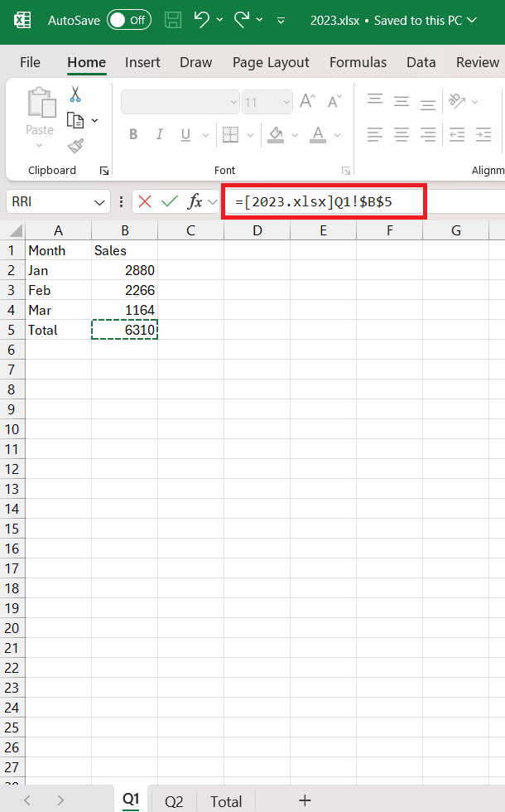Screen dimensions: 505x812
Task: Toggle the AutoSave switch
Action: [129, 20]
